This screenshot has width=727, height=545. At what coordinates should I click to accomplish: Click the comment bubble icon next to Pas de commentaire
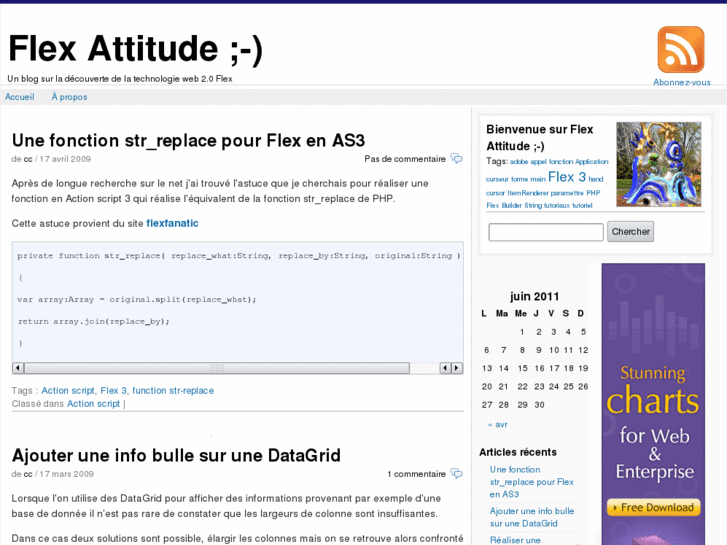[457, 159]
